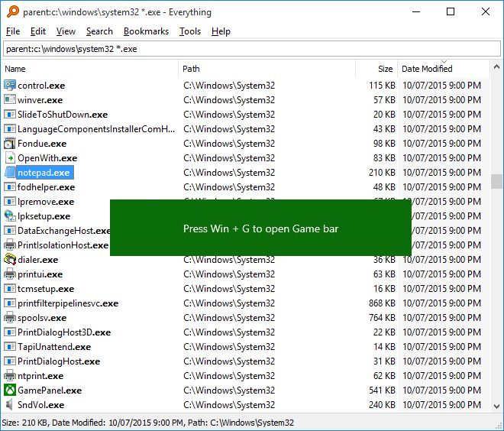The image size is (504, 431).
Task: Click the SndVol.exe speaker icon
Action: coord(10,404)
